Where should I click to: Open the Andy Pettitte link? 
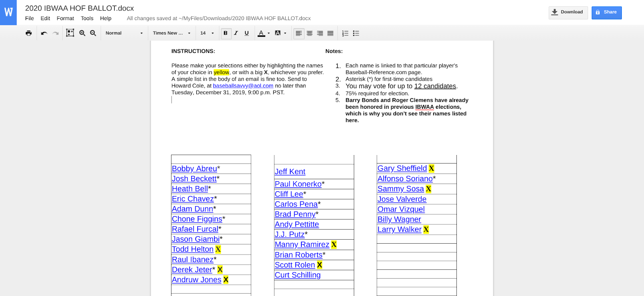[x=297, y=224]
